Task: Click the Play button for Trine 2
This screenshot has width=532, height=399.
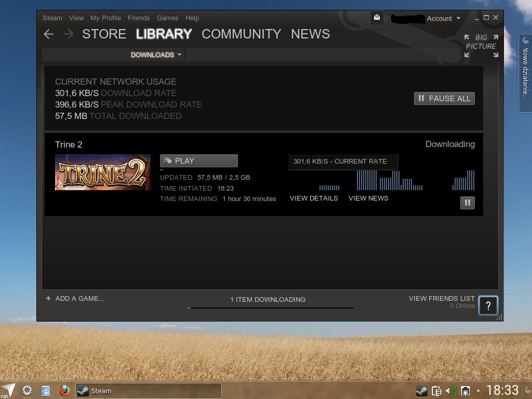Action: tap(199, 161)
